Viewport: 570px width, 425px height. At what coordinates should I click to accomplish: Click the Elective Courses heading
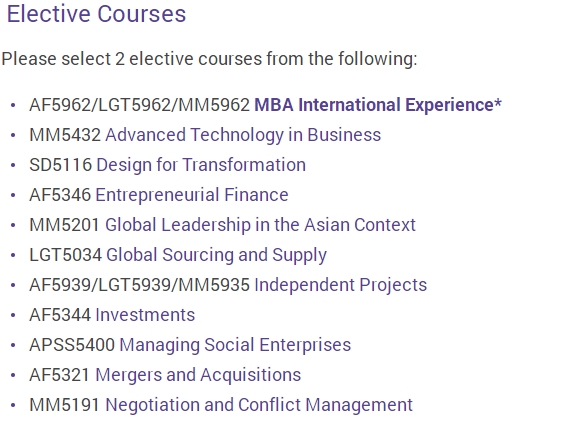pyautogui.click(x=96, y=14)
